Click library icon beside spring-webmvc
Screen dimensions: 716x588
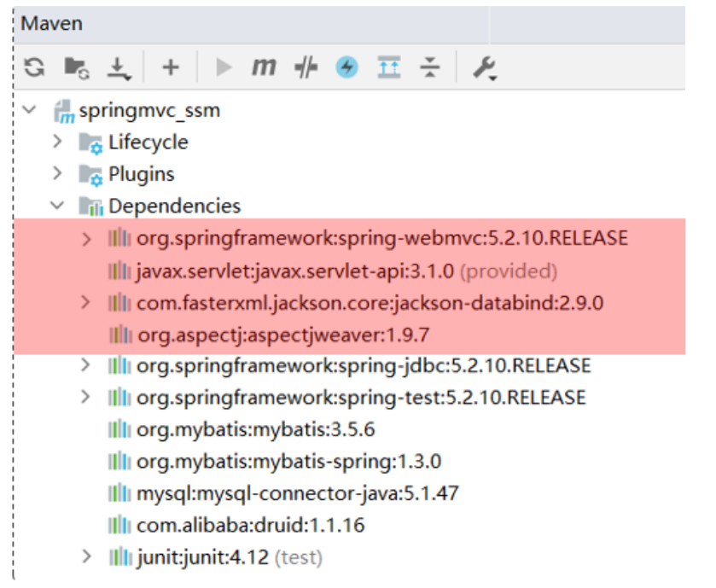pyautogui.click(x=119, y=238)
